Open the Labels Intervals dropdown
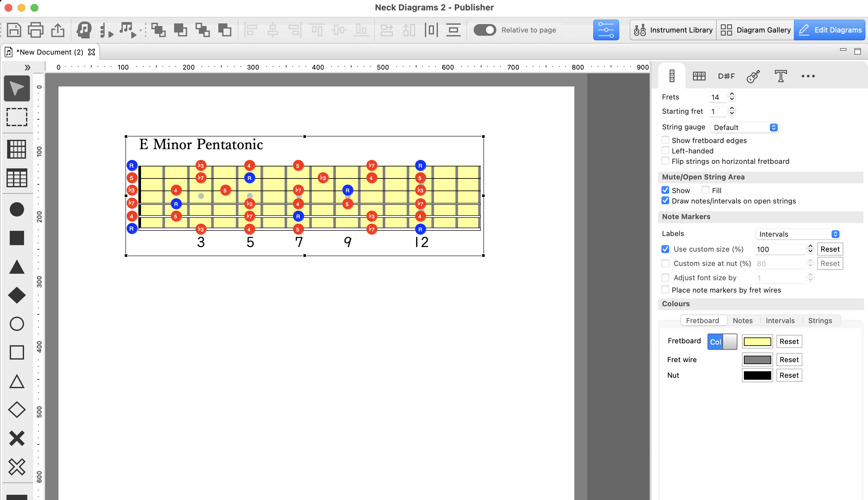Viewport: 868px width, 500px height. [x=798, y=234]
